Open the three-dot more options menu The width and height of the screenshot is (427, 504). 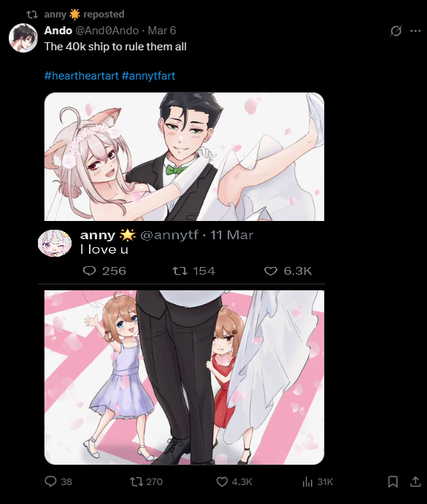pyautogui.click(x=415, y=31)
